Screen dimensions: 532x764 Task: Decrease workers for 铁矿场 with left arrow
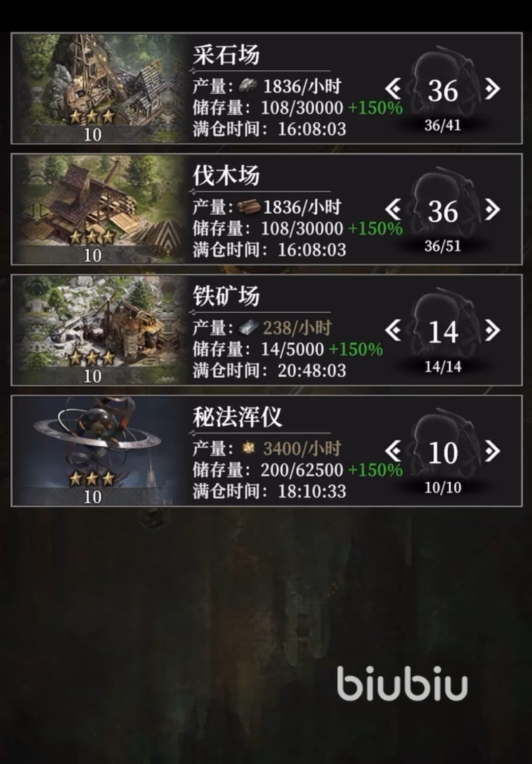pyautogui.click(x=393, y=331)
